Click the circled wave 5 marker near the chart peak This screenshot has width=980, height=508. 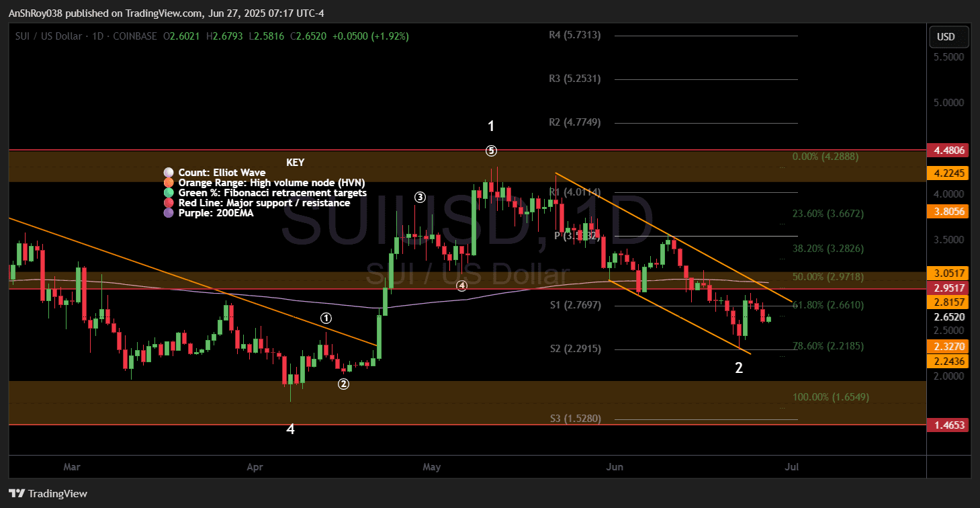[491, 151]
